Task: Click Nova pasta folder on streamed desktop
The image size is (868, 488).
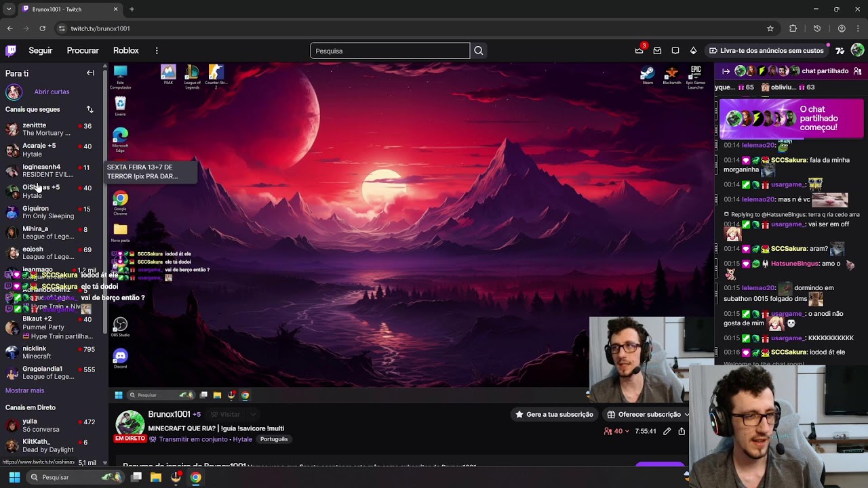Action: (120, 232)
